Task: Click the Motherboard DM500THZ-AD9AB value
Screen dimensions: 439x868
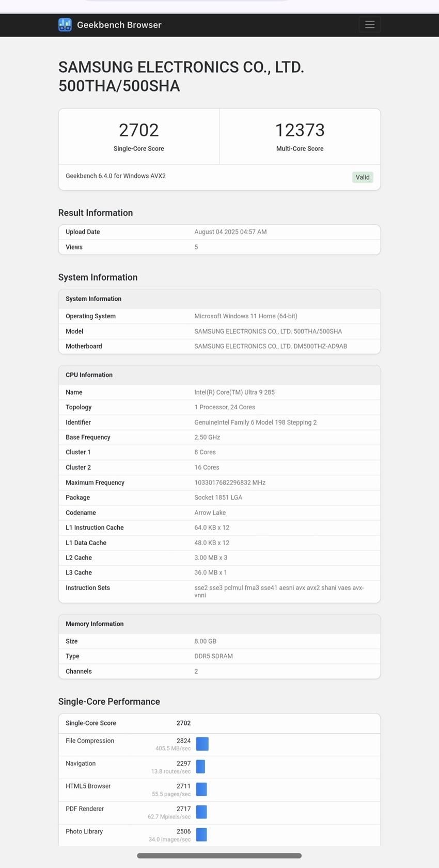Action: tap(271, 346)
